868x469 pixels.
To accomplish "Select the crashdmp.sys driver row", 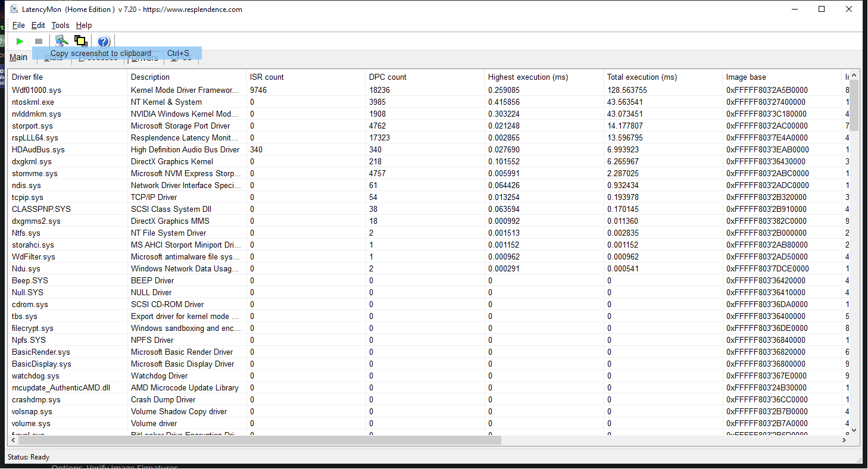I will click(x=429, y=399).
